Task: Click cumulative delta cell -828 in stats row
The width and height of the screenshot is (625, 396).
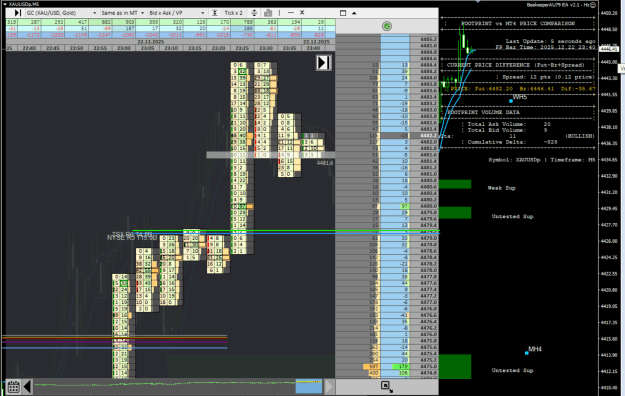Action: [314, 35]
